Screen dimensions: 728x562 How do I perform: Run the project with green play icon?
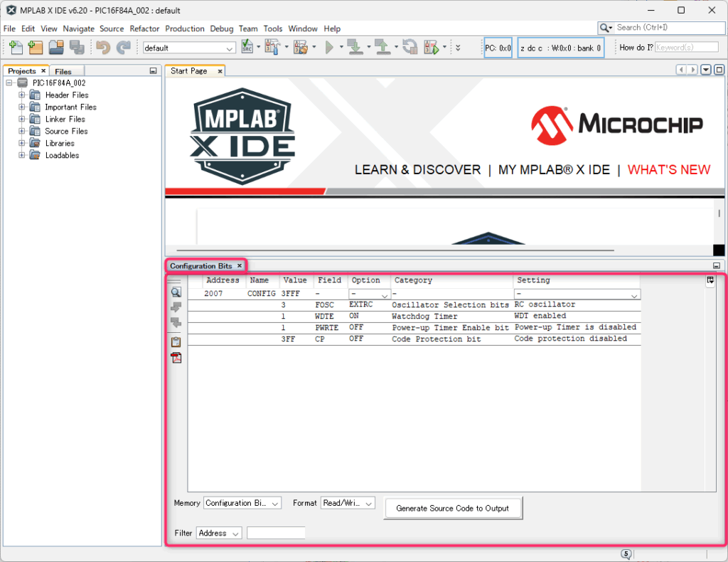click(x=330, y=47)
